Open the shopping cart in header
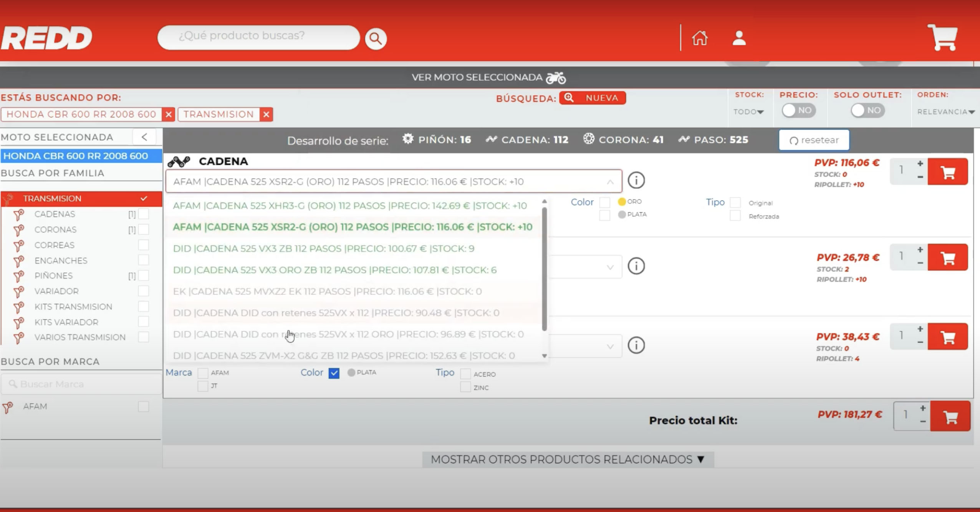Image resolution: width=980 pixels, height=512 pixels. [942, 37]
